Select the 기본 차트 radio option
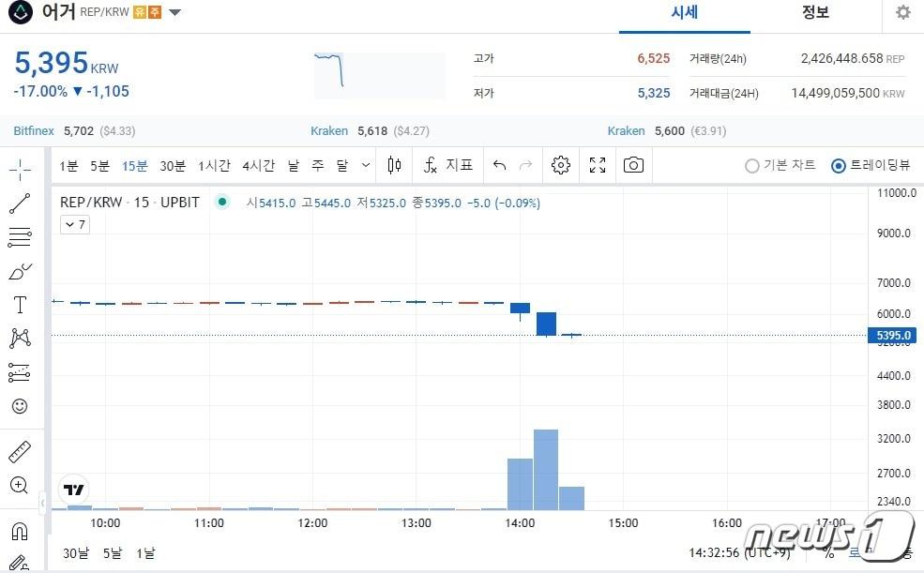 tap(752, 166)
